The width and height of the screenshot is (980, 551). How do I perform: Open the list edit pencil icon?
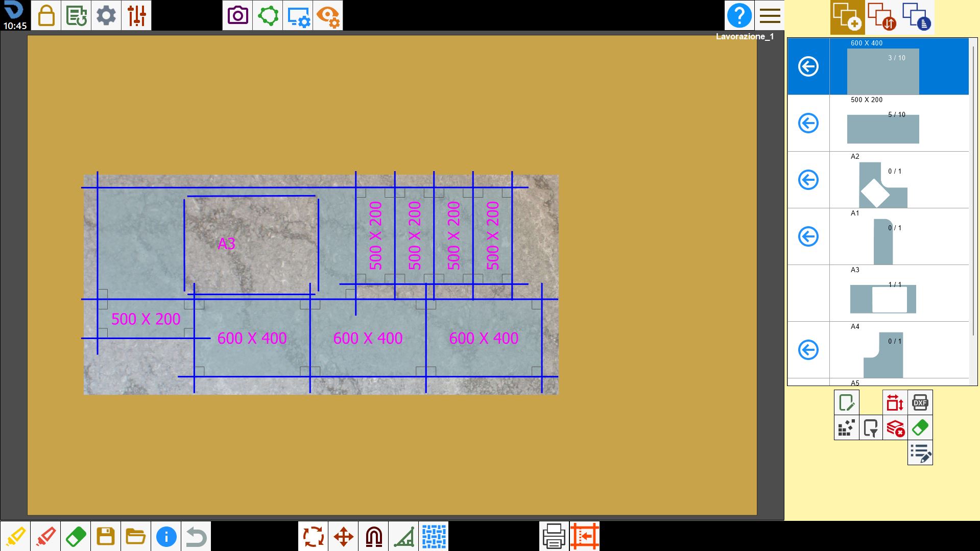[920, 453]
